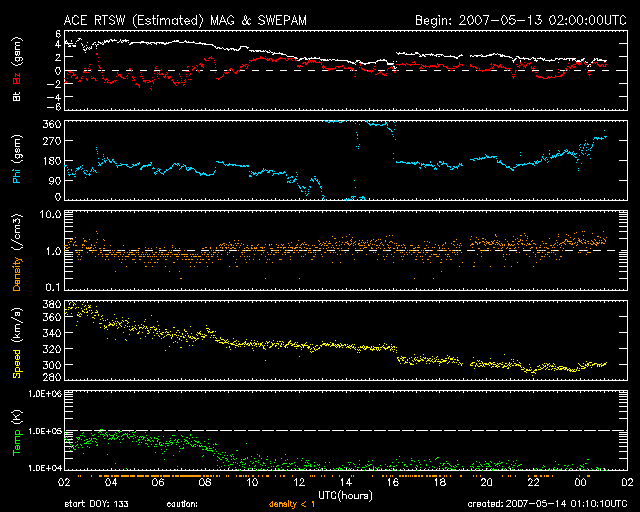Click the "-4" tick on the Bt Bz axis

click(x=54, y=97)
